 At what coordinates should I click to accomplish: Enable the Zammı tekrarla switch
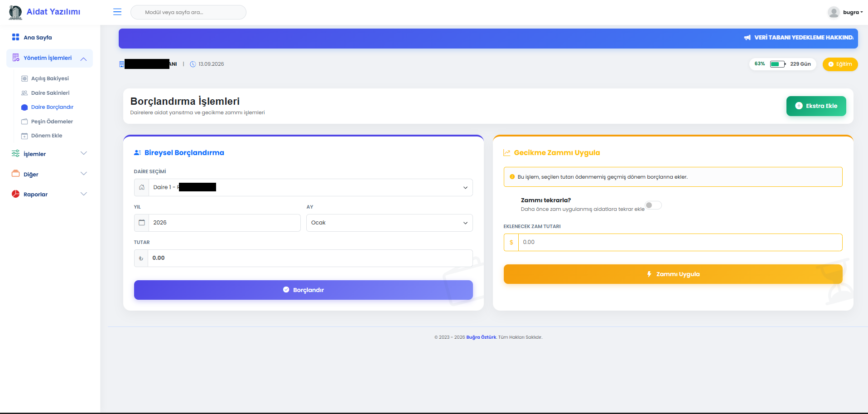coord(653,205)
